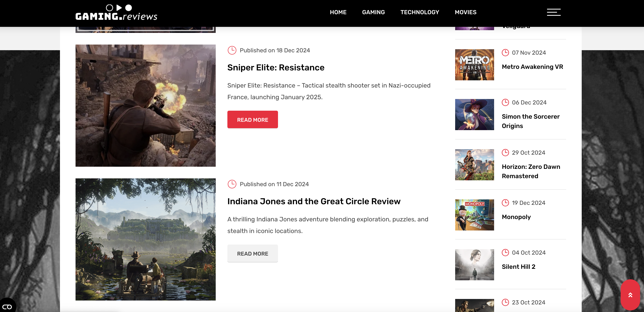644x312 pixels.
Task: Open Indiana Jones and the Great Circle Review title
Action: point(314,201)
